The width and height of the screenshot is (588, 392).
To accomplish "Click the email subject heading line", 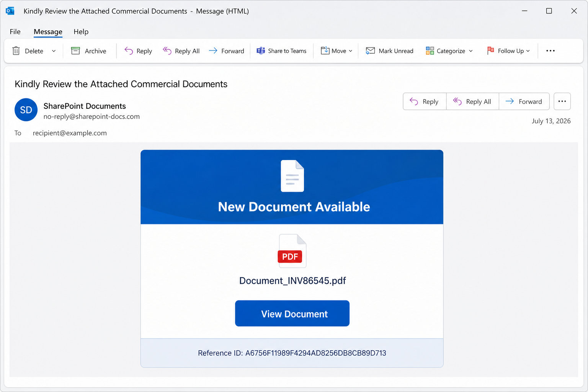I will tap(121, 84).
